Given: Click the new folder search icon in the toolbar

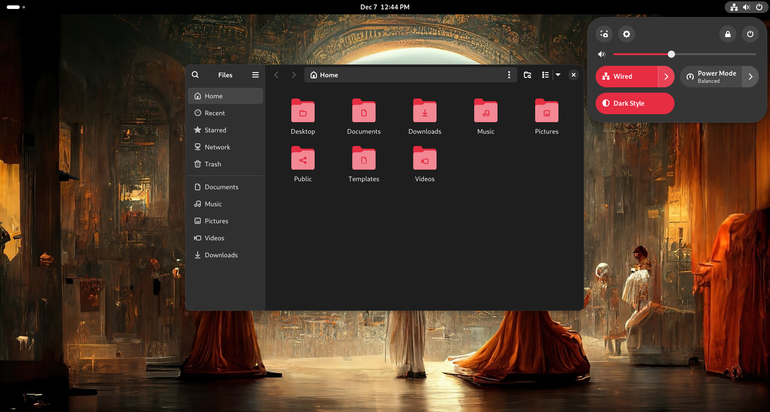Looking at the screenshot, I should 527,75.
